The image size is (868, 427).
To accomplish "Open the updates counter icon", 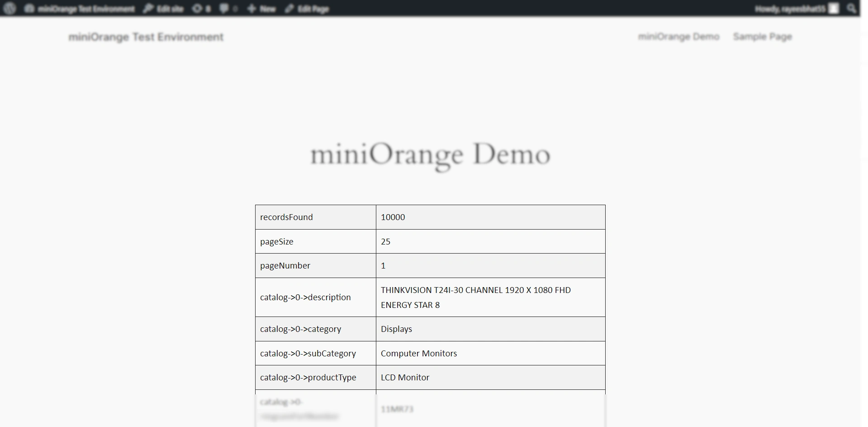I will (x=201, y=9).
